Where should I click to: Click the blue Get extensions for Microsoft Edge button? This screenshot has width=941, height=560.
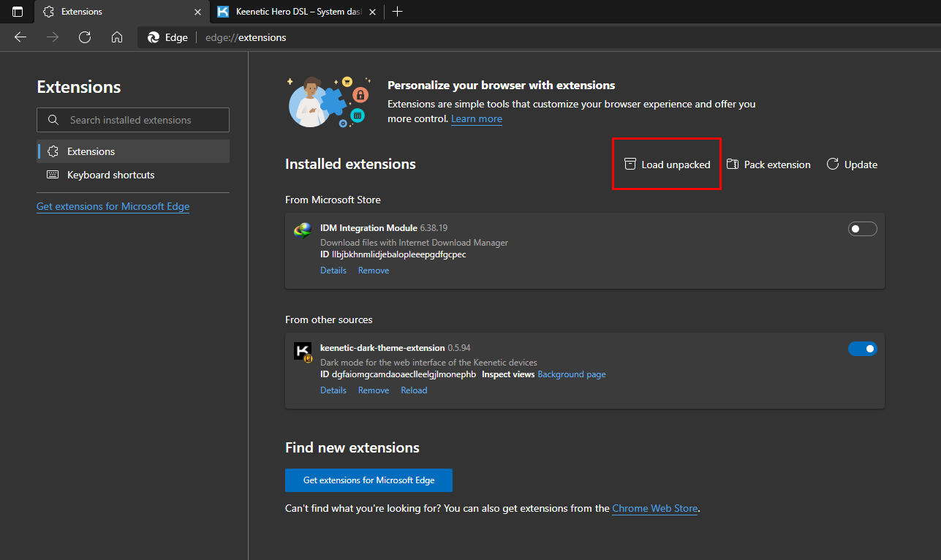click(369, 480)
